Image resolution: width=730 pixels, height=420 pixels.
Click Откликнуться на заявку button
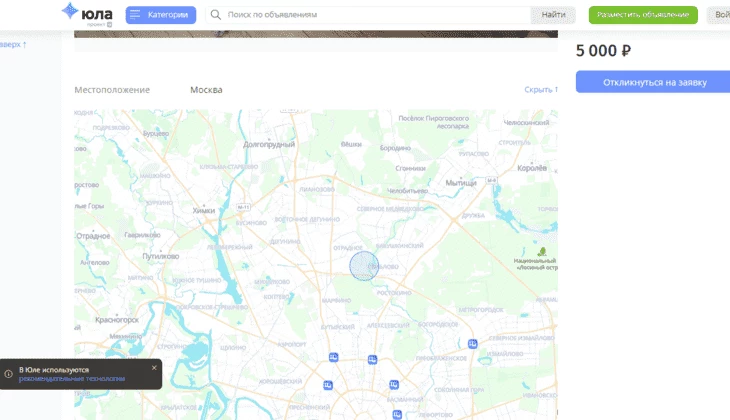653,82
